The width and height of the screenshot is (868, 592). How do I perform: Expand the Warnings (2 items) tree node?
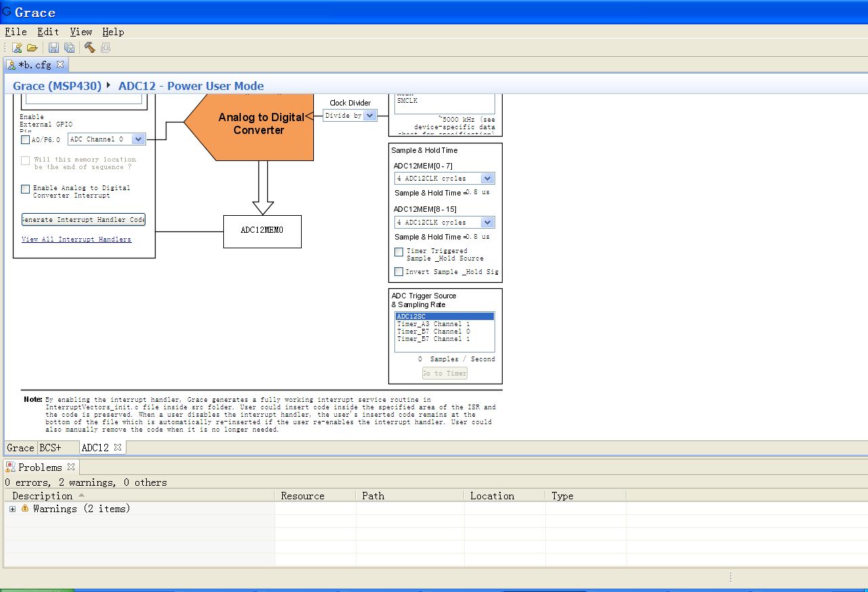[12, 509]
